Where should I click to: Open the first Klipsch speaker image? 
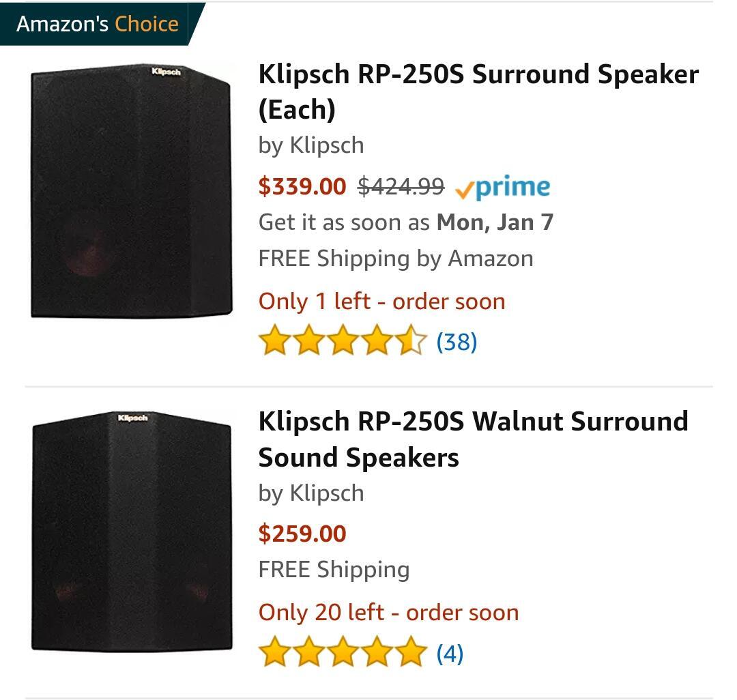[x=132, y=191]
